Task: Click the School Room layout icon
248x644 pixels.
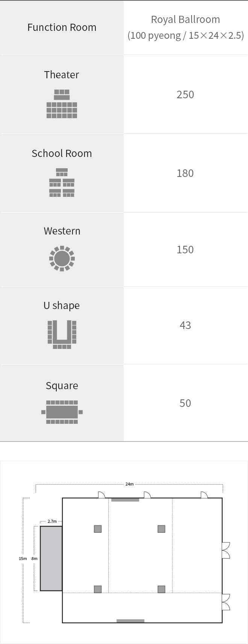Action: coord(62,183)
